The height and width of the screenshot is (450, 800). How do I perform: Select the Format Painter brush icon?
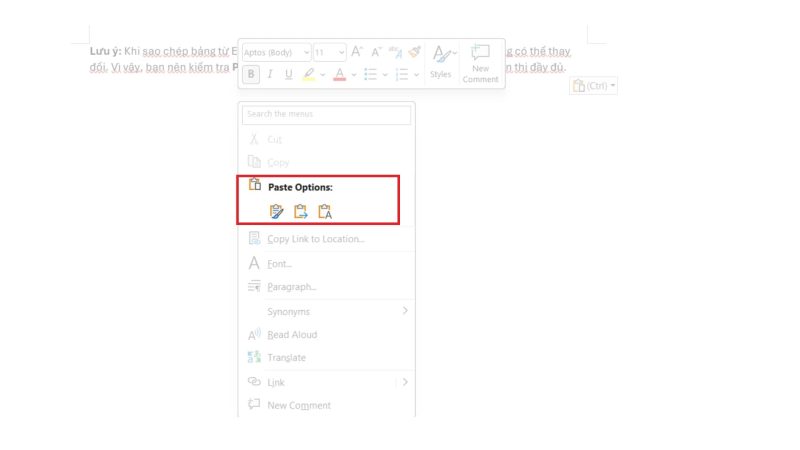coord(415,52)
